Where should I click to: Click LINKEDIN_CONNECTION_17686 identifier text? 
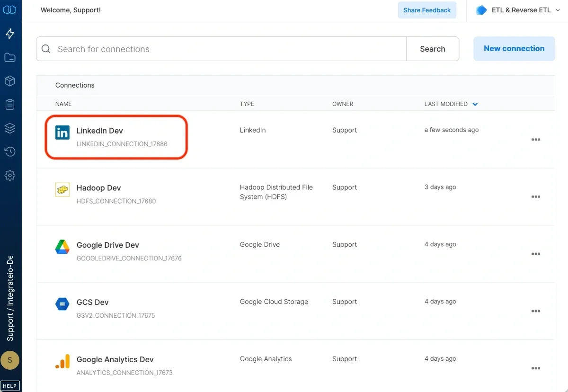122,144
